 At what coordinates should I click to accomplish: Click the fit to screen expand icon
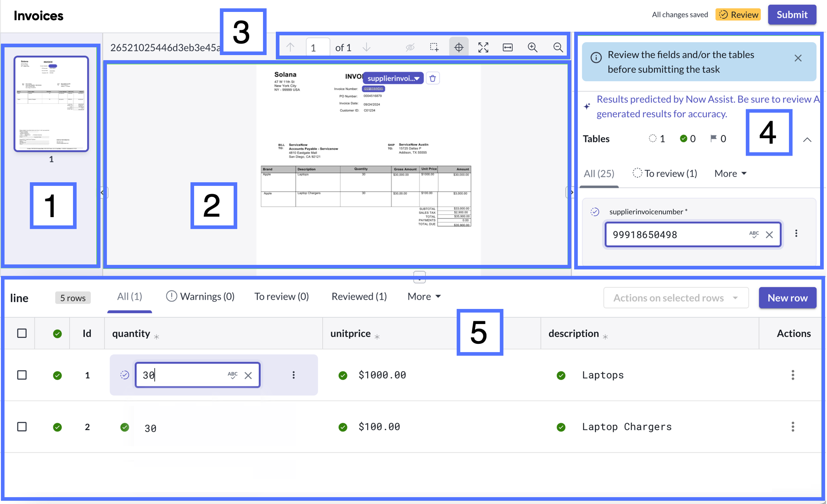pyautogui.click(x=483, y=47)
